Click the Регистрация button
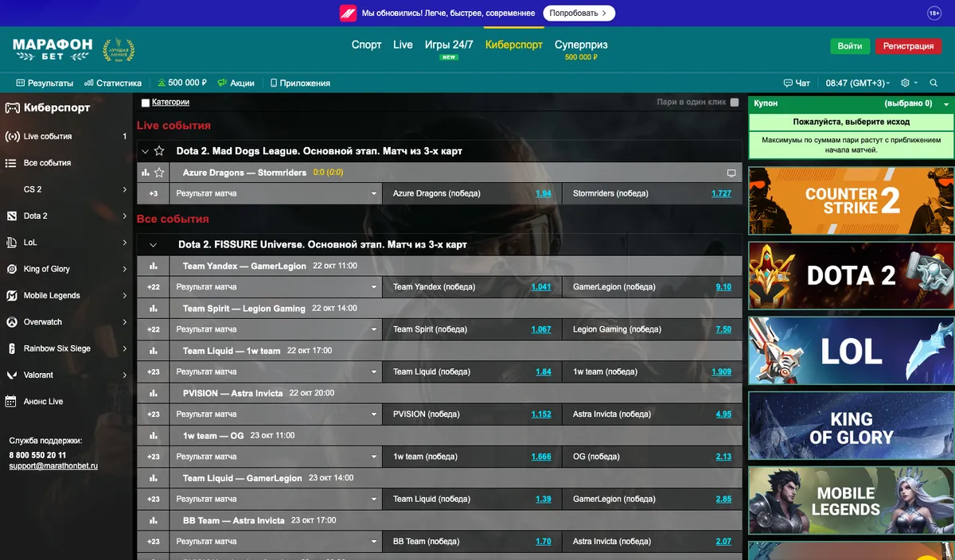Screen dimensions: 955x560 pyautogui.click(x=908, y=46)
